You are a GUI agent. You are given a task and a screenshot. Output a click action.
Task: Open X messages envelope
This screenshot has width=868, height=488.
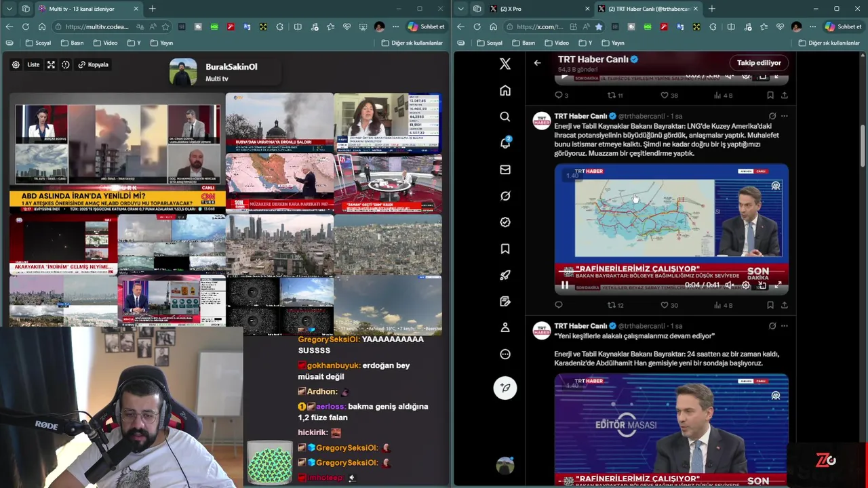[x=505, y=169]
